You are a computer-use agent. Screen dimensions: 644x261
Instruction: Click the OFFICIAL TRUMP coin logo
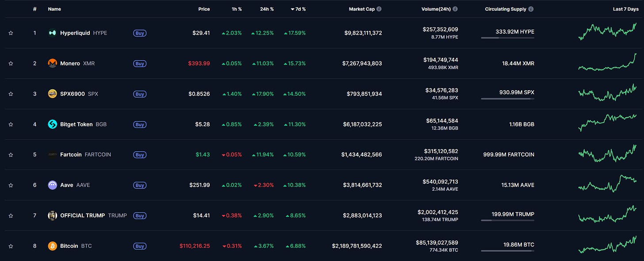pos(52,215)
